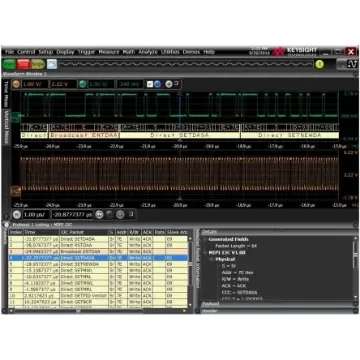The width and height of the screenshot is (360, 360).
Task: Click the orange channel 1 ground marker
Action: click(16, 192)
